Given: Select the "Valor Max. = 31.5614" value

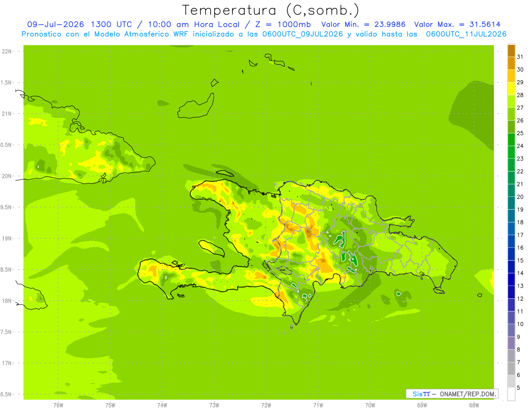Looking at the screenshot, I should coord(458,24).
